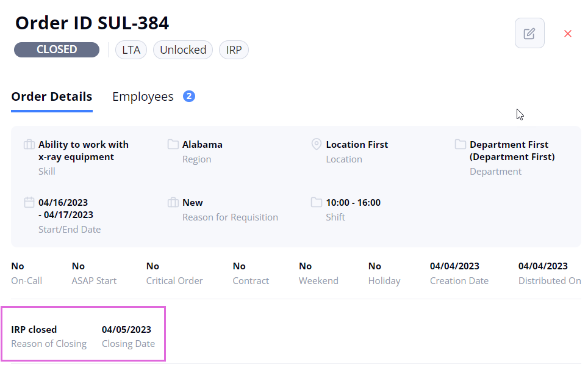Click the IRP tag chip
This screenshot has height=375, width=588.
click(234, 50)
